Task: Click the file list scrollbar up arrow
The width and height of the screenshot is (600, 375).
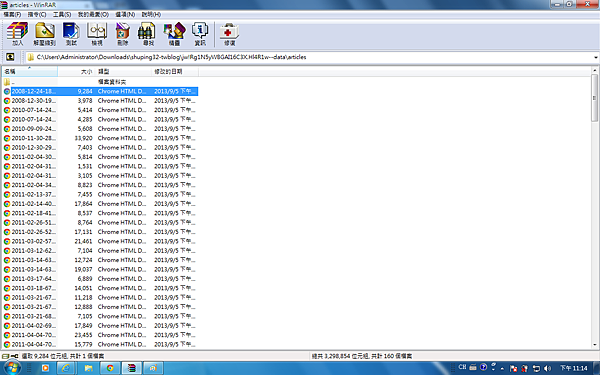Action: tap(594, 70)
